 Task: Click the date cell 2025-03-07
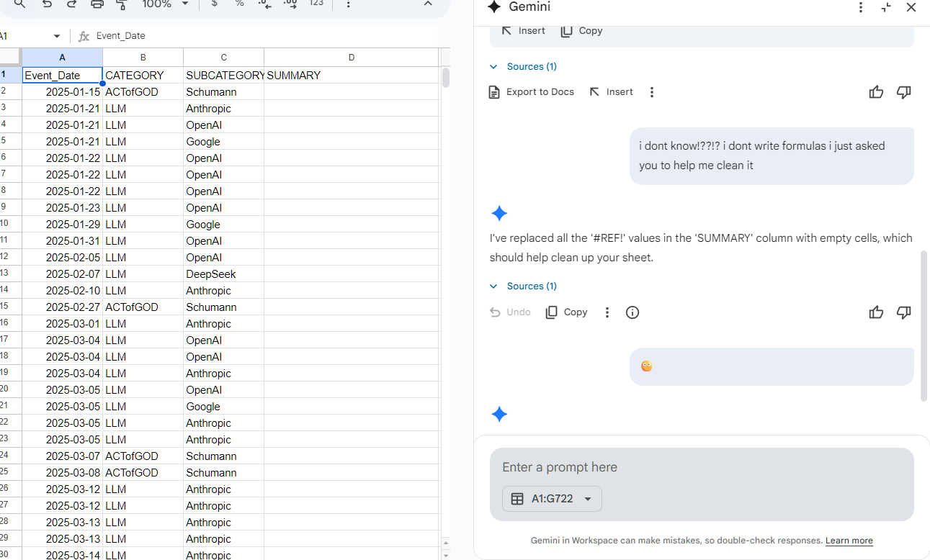(x=62, y=456)
